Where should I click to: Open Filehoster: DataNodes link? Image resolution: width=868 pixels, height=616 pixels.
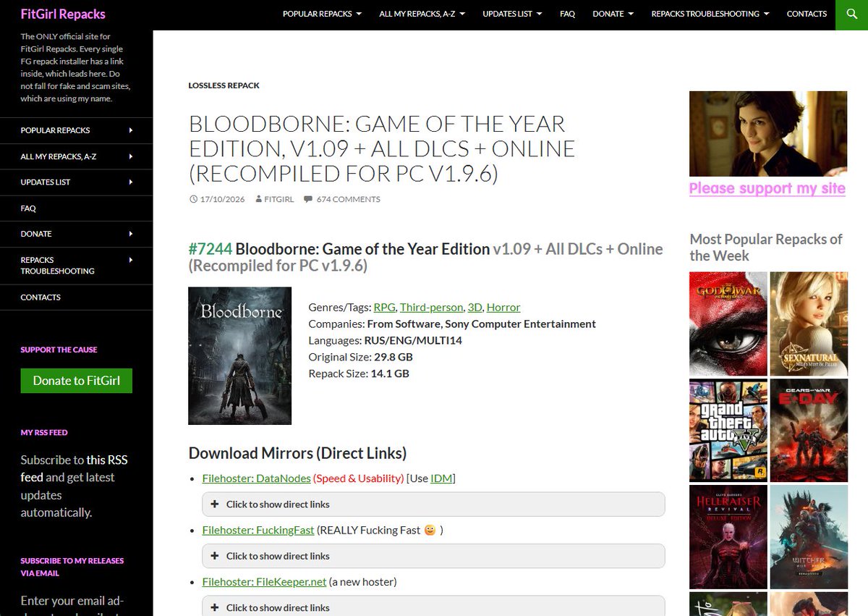pos(257,478)
